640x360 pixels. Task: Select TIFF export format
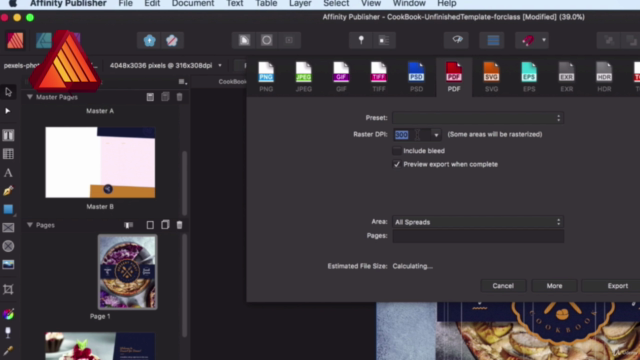pyautogui.click(x=379, y=76)
